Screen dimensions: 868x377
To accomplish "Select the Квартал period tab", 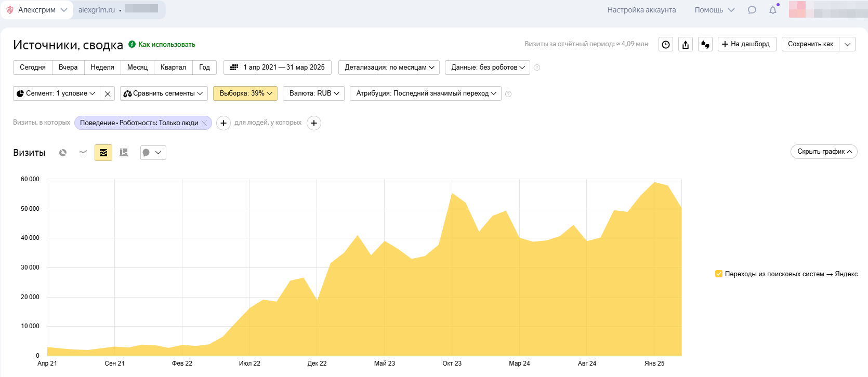I will click(x=173, y=68).
